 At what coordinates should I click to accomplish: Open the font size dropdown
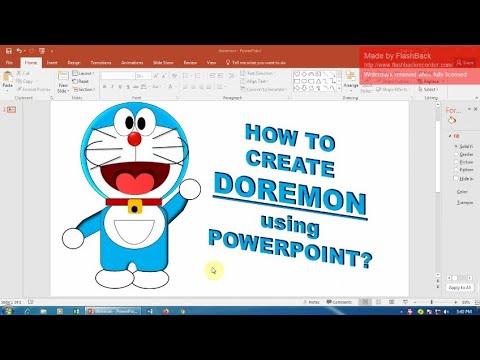[149, 76]
